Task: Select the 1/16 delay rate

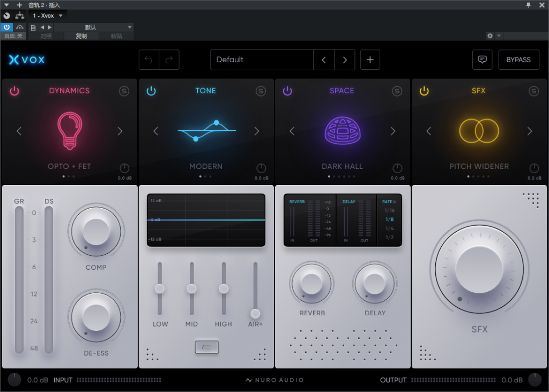Action: pos(389,210)
